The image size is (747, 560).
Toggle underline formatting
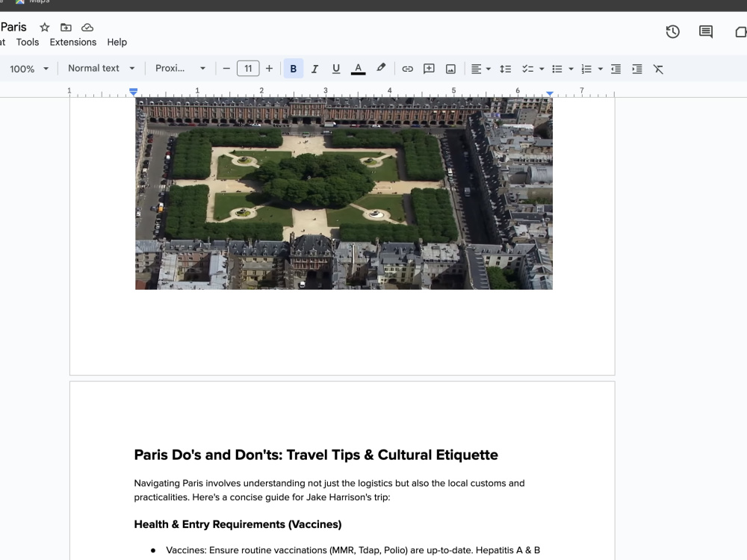click(x=336, y=69)
